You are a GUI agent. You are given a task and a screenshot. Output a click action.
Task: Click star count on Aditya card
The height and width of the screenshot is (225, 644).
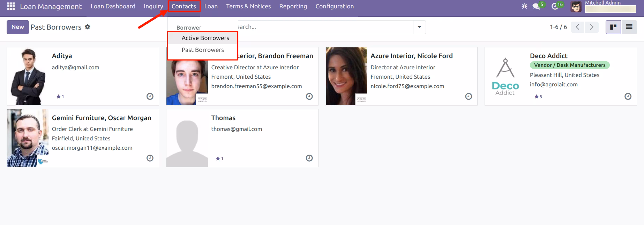[60, 96]
